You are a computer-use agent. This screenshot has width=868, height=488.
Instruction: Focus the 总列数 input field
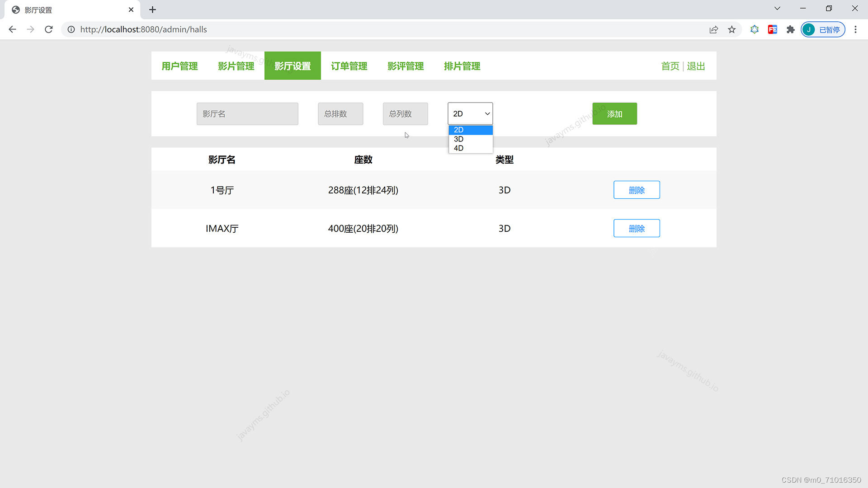406,114
